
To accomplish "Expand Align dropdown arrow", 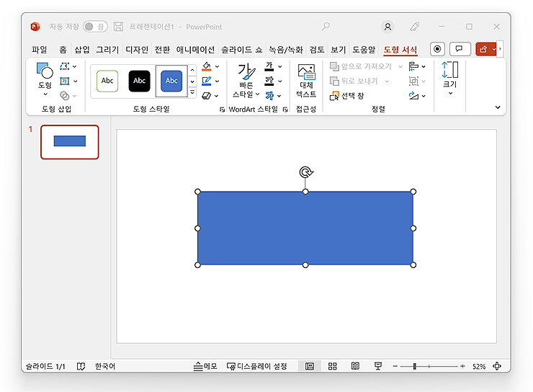I will (x=424, y=66).
